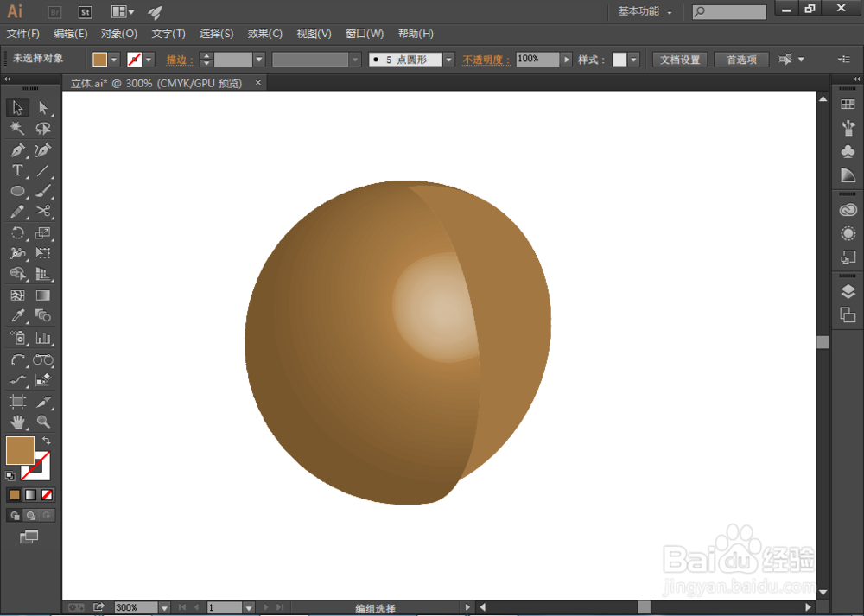
Task: Open the Layers panel icon
Action: [x=848, y=291]
